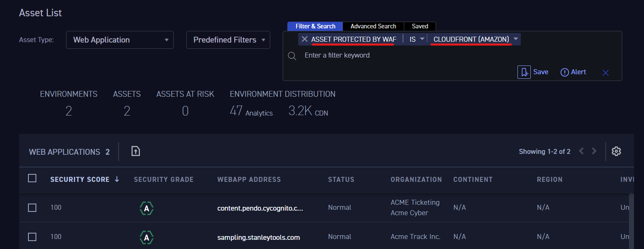Switch to Advanced Search tab
The image size is (644, 249).
373,26
